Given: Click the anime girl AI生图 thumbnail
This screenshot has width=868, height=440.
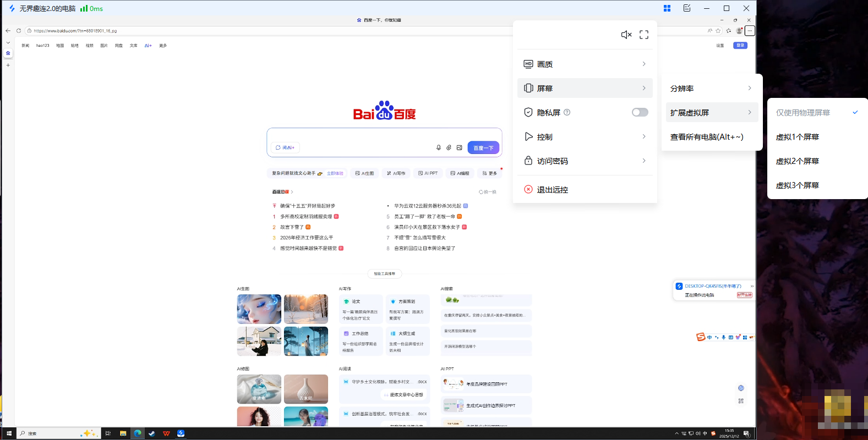Looking at the screenshot, I should 259,309.
